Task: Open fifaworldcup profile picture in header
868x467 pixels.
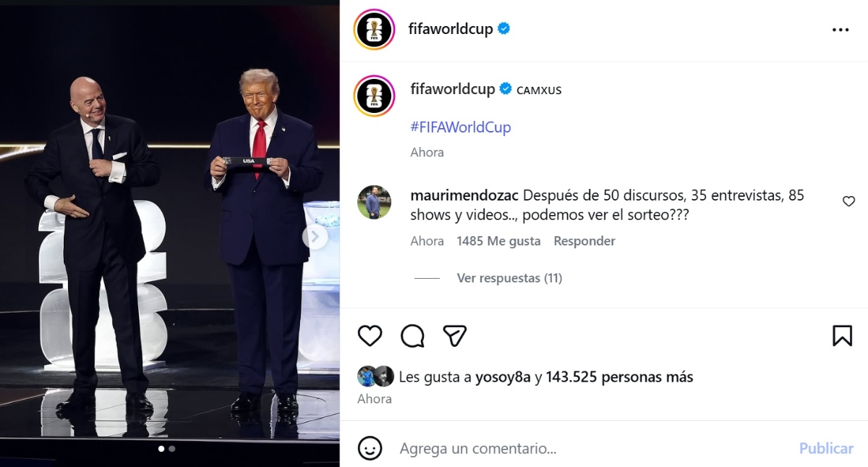Action: point(374,30)
